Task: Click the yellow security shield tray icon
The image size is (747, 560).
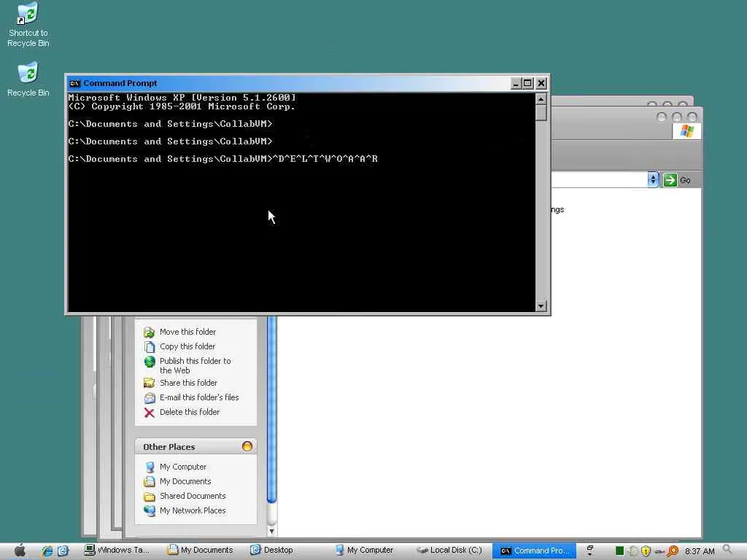Action: click(646, 551)
